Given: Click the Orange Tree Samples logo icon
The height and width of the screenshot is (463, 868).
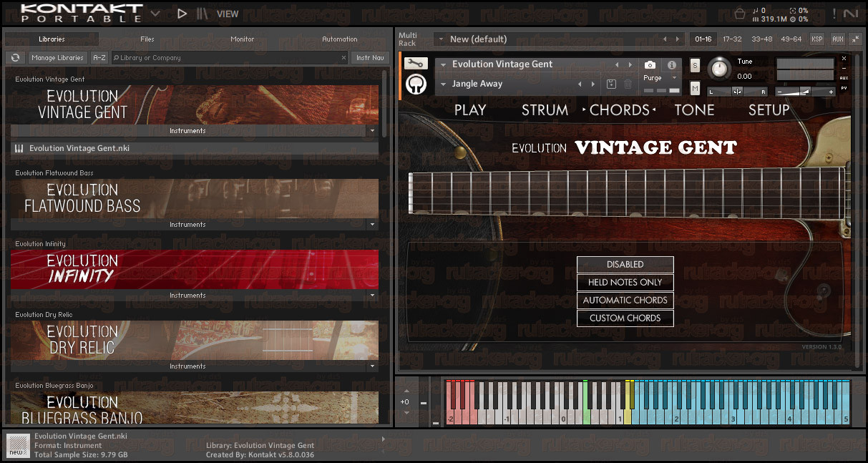Looking at the screenshot, I should tap(416, 84).
